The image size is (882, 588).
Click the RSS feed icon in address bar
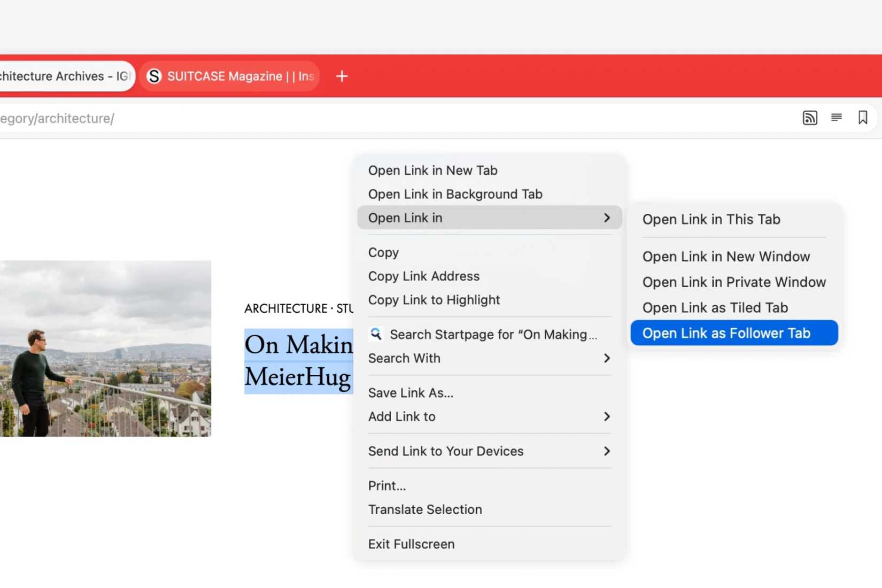pos(809,118)
